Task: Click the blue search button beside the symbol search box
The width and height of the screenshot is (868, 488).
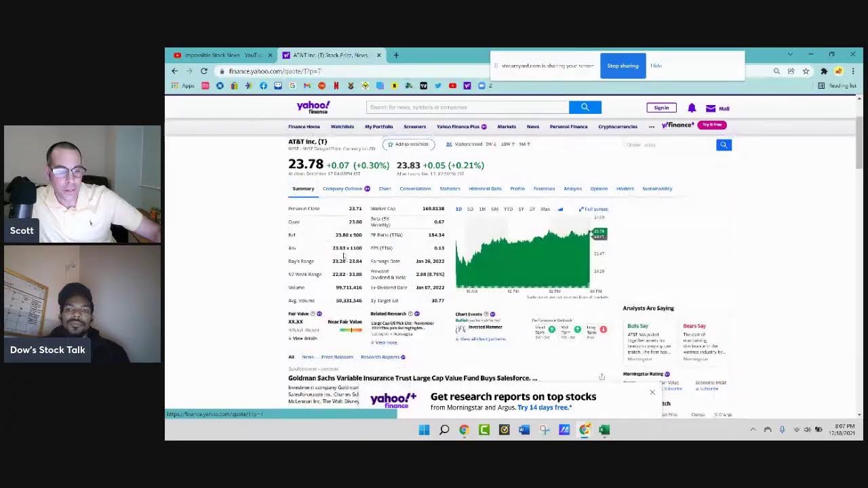Action: (585, 107)
